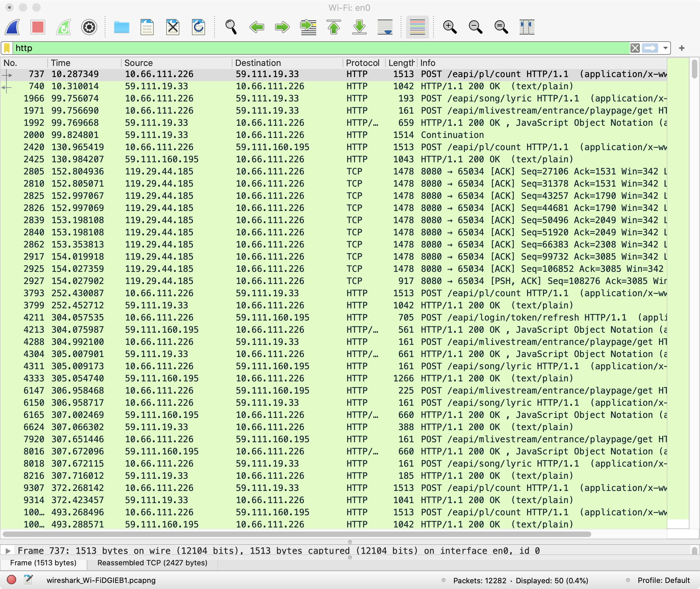Clear the http display filter

(x=635, y=48)
